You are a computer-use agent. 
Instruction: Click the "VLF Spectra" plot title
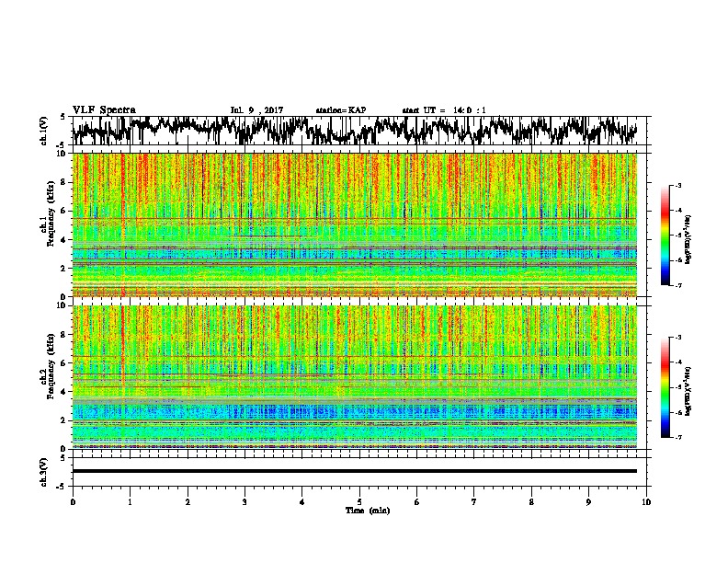coord(104,110)
